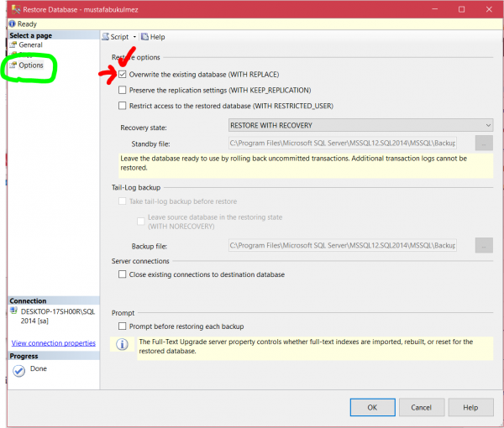Open the Recovery state dropdown
This screenshot has width=504, height=428.
[x=360, y=125]
